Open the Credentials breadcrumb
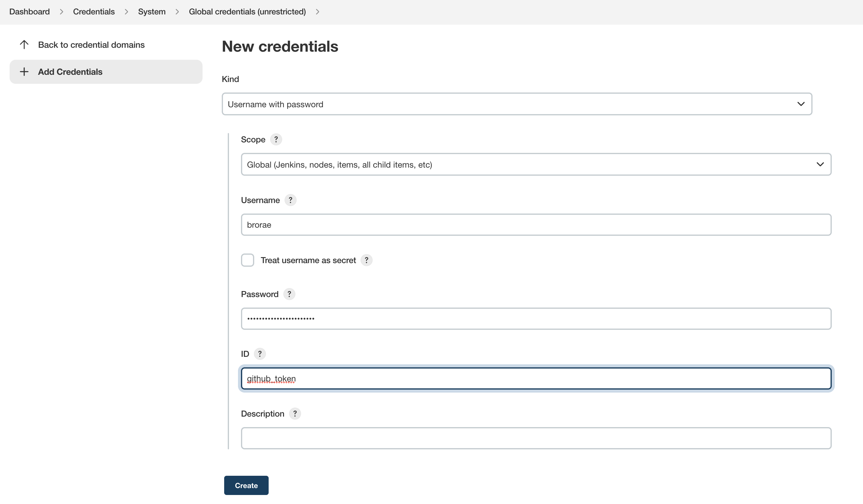This screenshot has height=504, width=863. coord(93,12)
